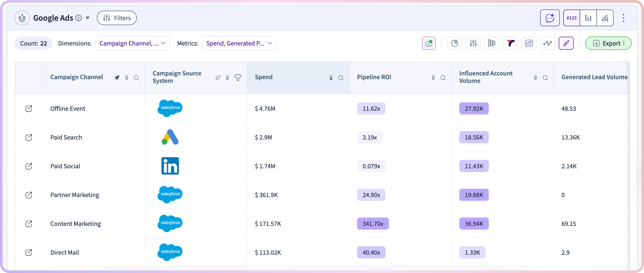Toggle the green-check card view button
This screenshot has height=273, width=644.
(428, 43)
